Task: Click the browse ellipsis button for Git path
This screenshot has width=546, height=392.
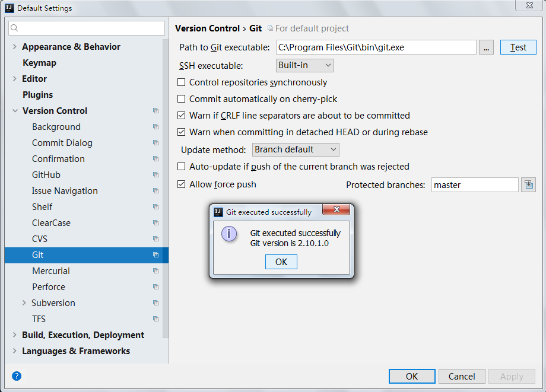Action: [486, 47]
